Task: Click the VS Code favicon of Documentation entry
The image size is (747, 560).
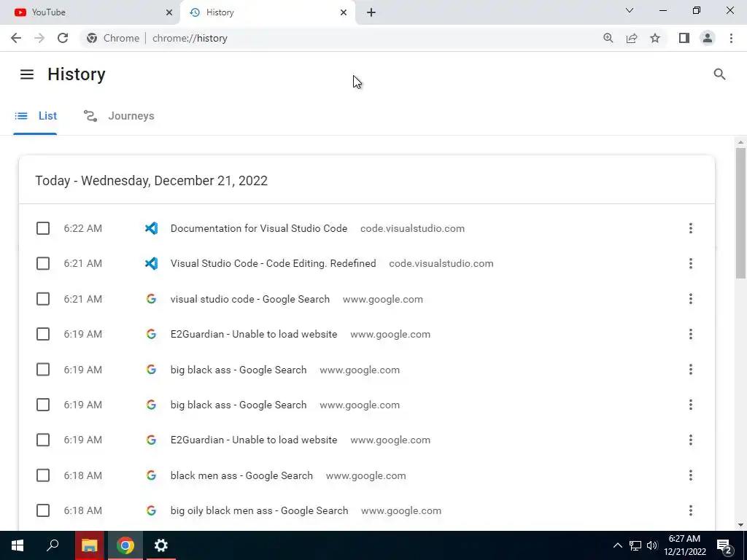Action: tap(151, 228)
